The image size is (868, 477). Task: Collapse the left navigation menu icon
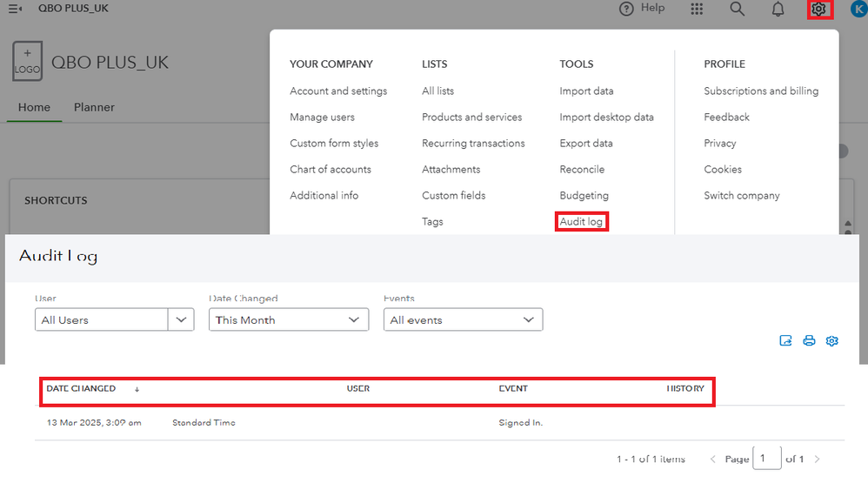(15, 9)
